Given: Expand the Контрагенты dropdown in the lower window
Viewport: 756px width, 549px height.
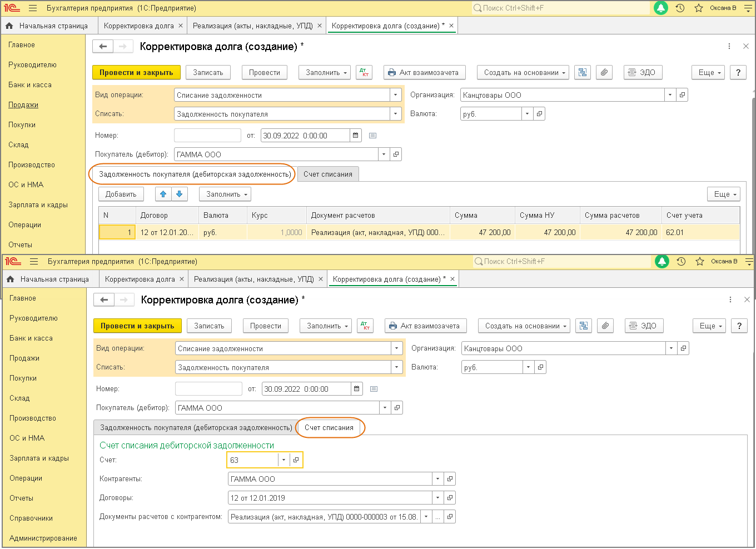Looking at the screenshot, I should point(438,479).
